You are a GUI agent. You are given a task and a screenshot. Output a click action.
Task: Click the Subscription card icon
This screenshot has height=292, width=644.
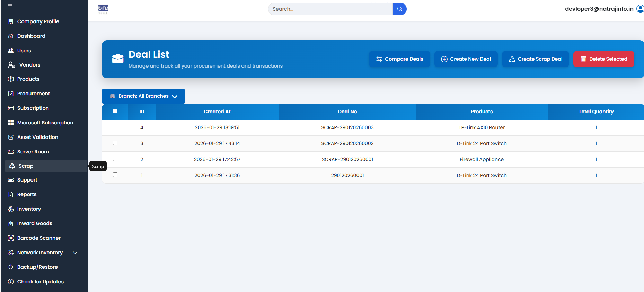(11, 108)
